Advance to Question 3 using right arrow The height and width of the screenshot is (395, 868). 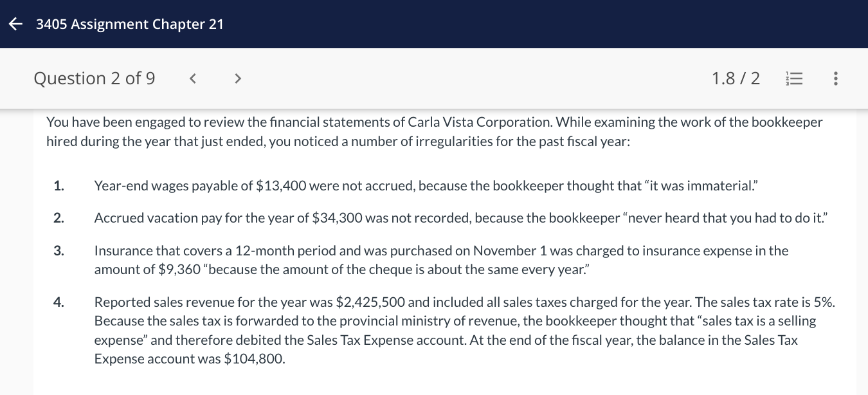(x=237, y=78)
